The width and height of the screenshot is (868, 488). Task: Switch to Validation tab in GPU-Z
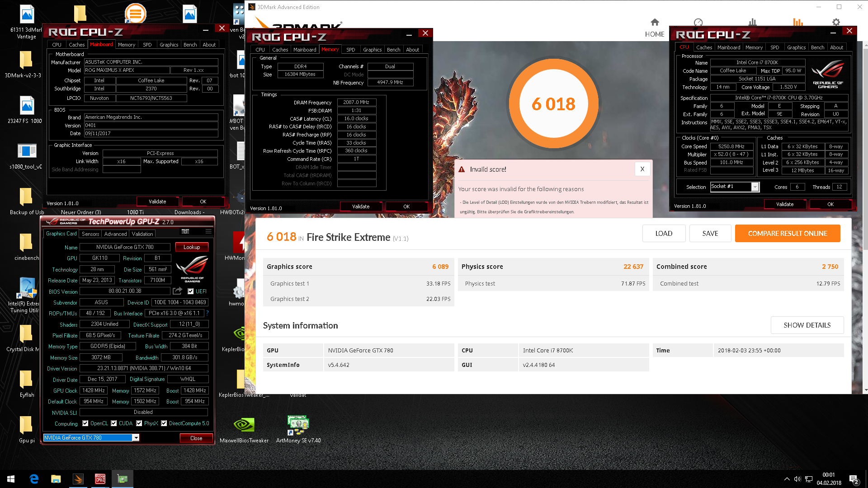pos(142,234)
